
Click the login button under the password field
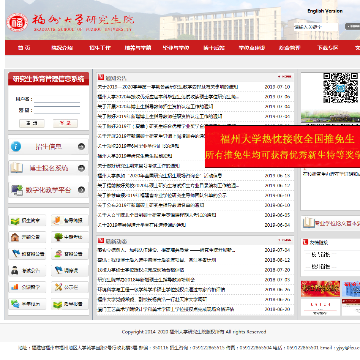point(32,123)
